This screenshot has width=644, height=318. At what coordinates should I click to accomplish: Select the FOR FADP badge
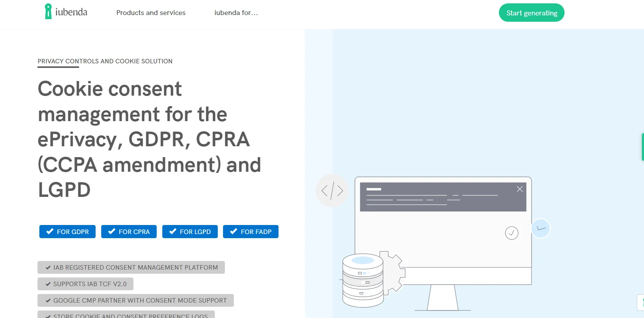pyautogui.click(x=251, y=232)
